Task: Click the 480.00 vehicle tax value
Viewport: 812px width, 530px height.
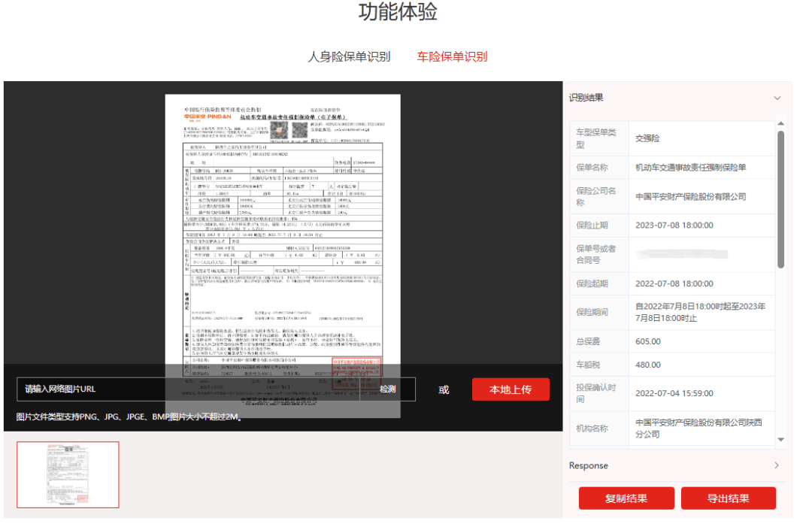Action: click(x=648, y=365)
